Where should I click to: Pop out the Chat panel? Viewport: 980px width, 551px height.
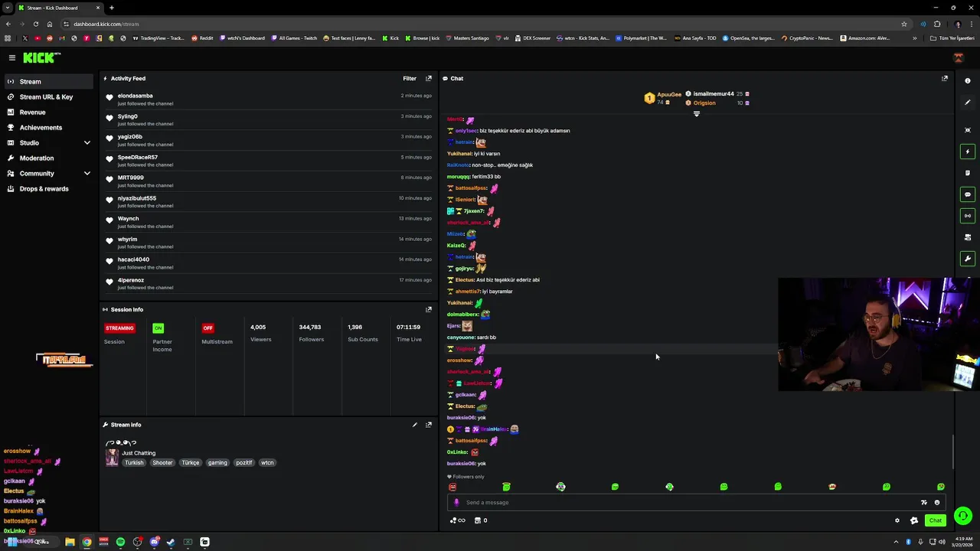(945, 78)
